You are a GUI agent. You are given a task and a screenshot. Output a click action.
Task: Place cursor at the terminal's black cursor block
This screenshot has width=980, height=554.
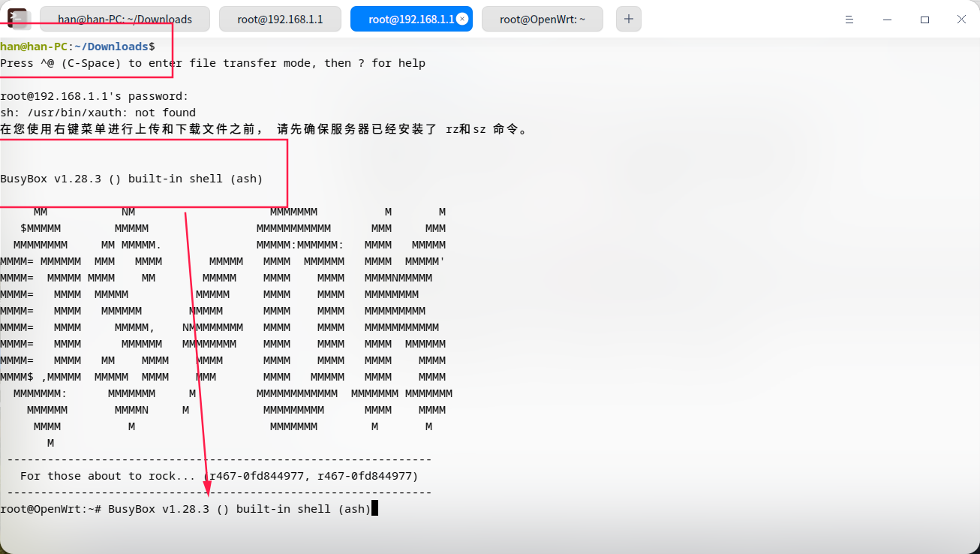pyautogui.click(x=374, y=509)
